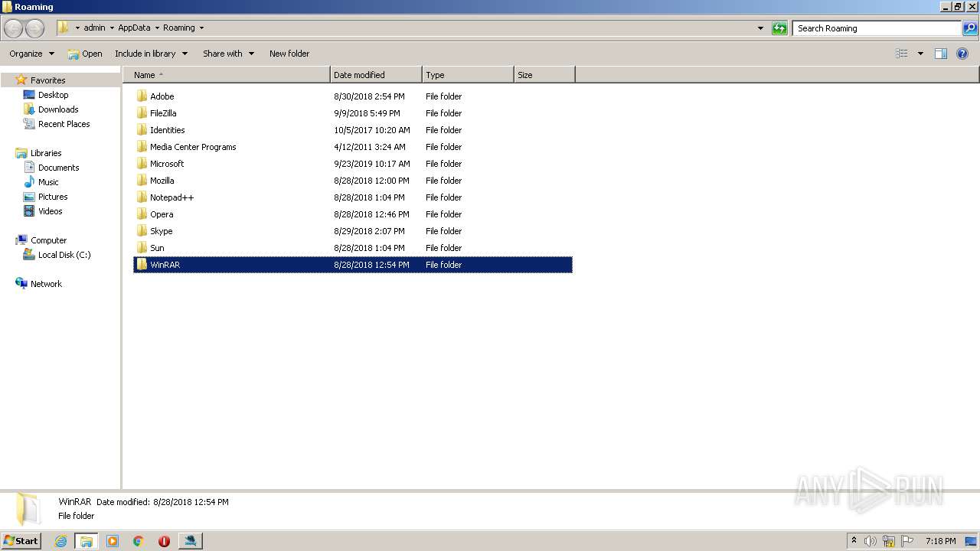Select Pictures library

click(53, 197)
